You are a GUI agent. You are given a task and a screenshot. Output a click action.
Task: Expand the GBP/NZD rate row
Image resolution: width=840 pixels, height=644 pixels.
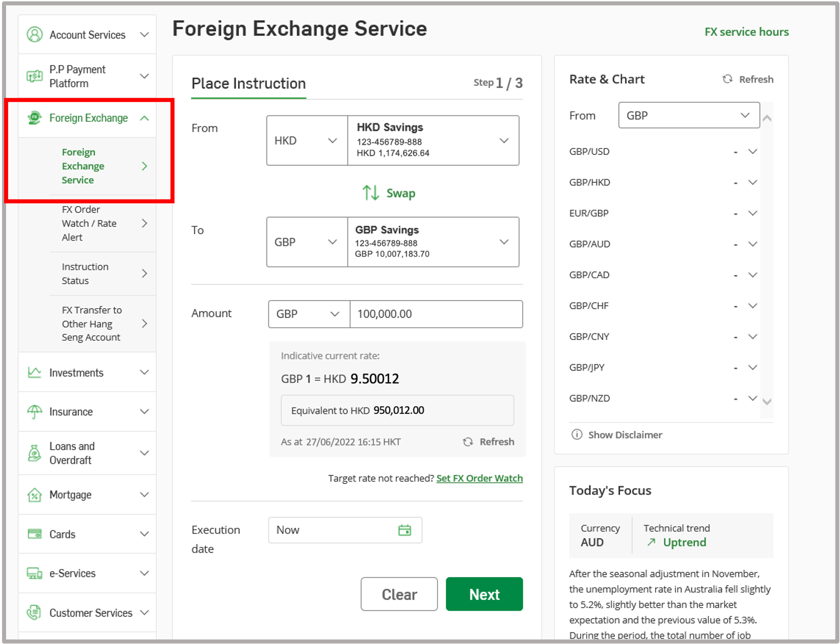click(752, 398)
